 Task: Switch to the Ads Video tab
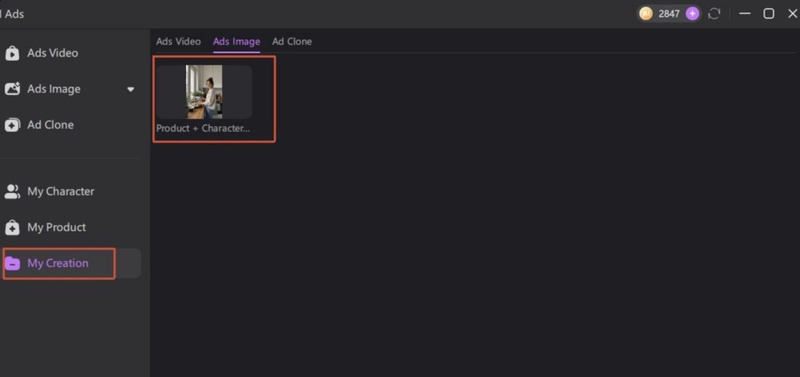(178, 41)
